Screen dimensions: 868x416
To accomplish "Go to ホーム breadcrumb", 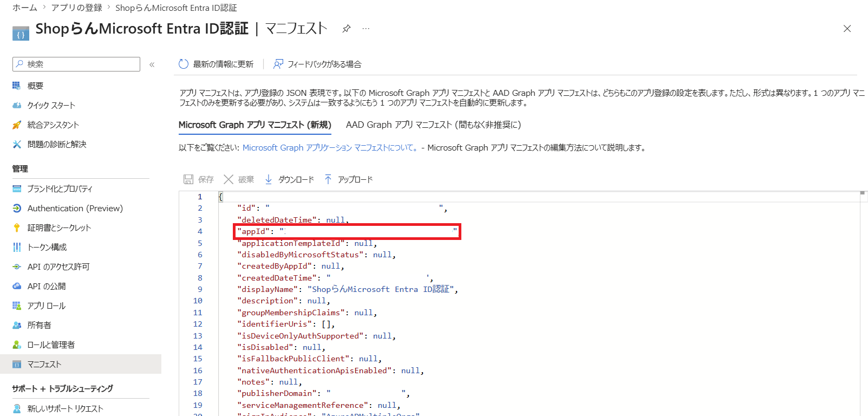I will click(25, 8).
